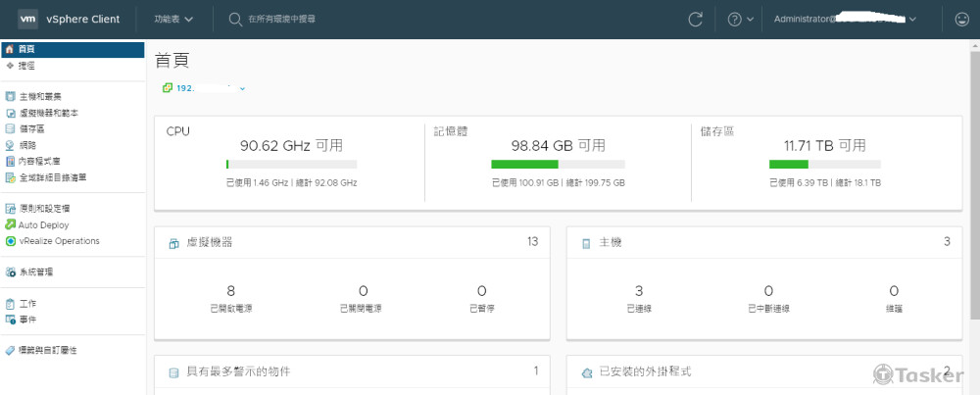Open 儲存區 in the left navigation
This screenshot has height=395, width=980.
pyautogui.click(x=31, y=128)
